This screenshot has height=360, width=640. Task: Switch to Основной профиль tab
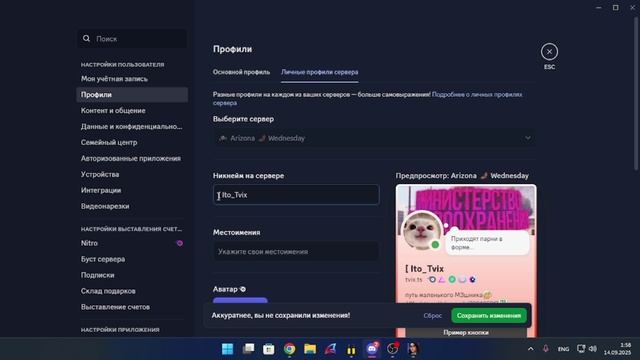pos(241,72)
